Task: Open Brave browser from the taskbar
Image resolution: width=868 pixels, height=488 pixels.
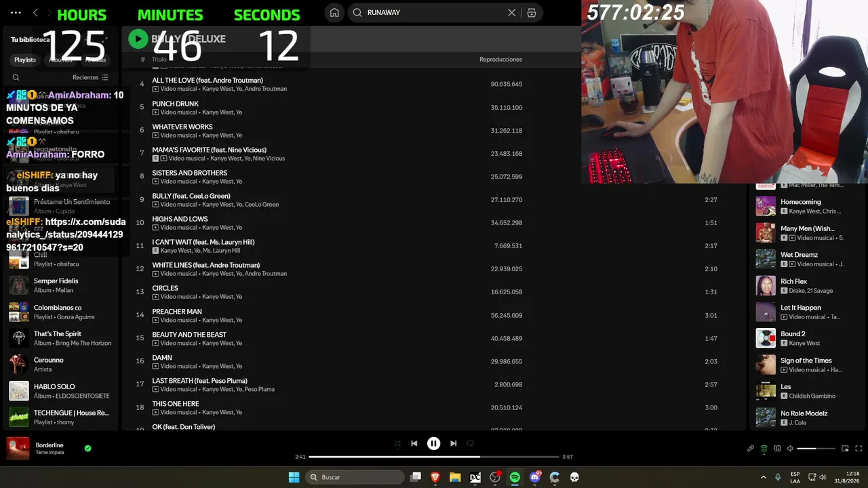Action: click(435, 477)
